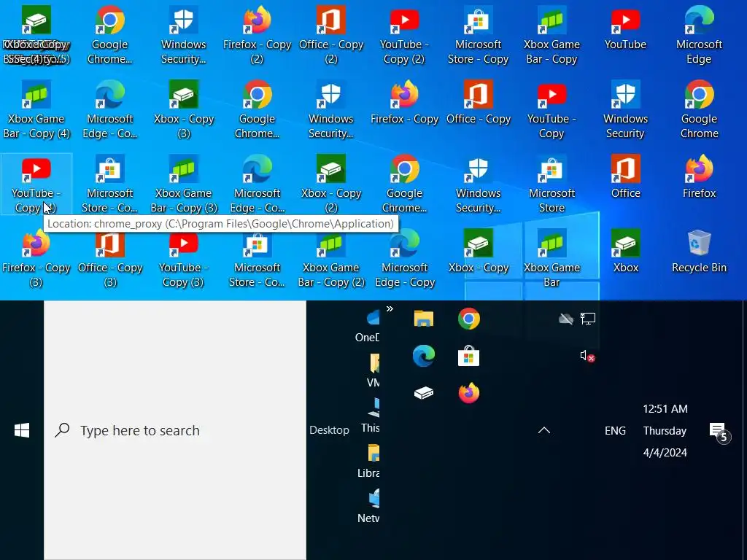
Task: Select the Microsoft Store - Copy shortcut
Action: [479, 36]
